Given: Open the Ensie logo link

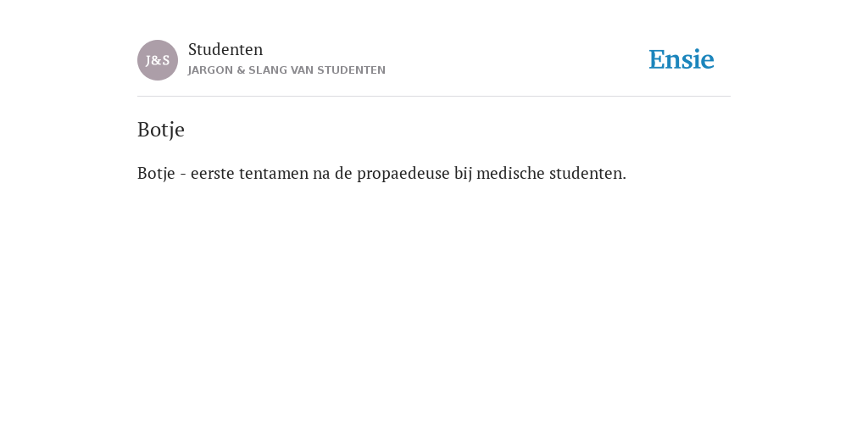Looking at the screenshot, I should [682, 59].
